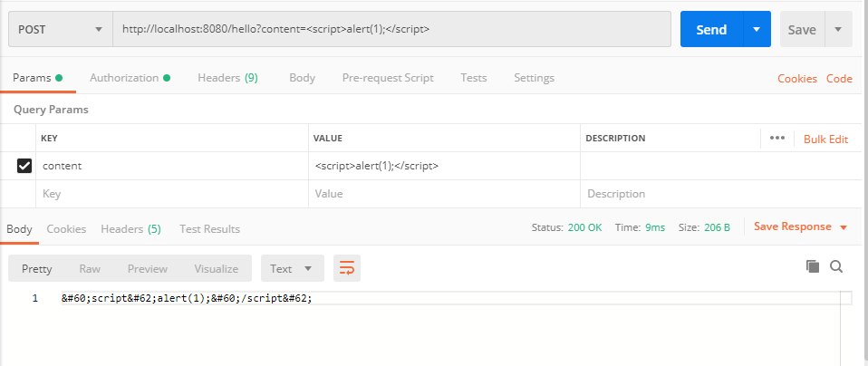The height and width of the screenshot is (366, 868).
Task: Click the VALUE column header
Action: click(x=328, y=138)
